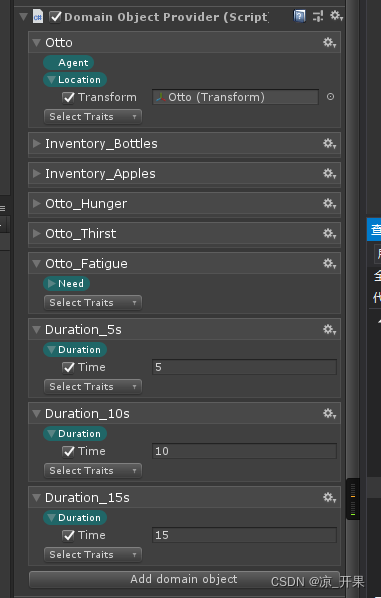Open the component help reference icon
Screen dimensions: 381x598
point(299,16)
